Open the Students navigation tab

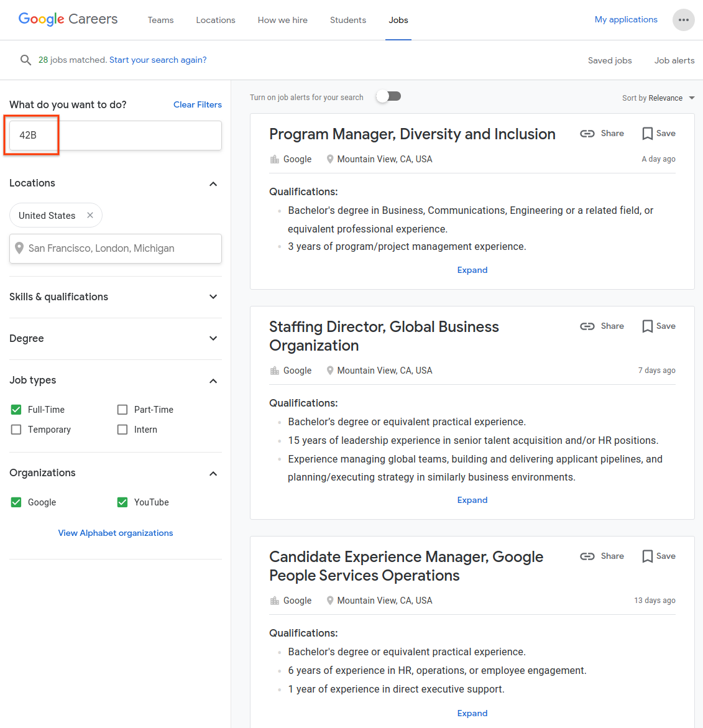pyautogui.click(x=347, y=20)
